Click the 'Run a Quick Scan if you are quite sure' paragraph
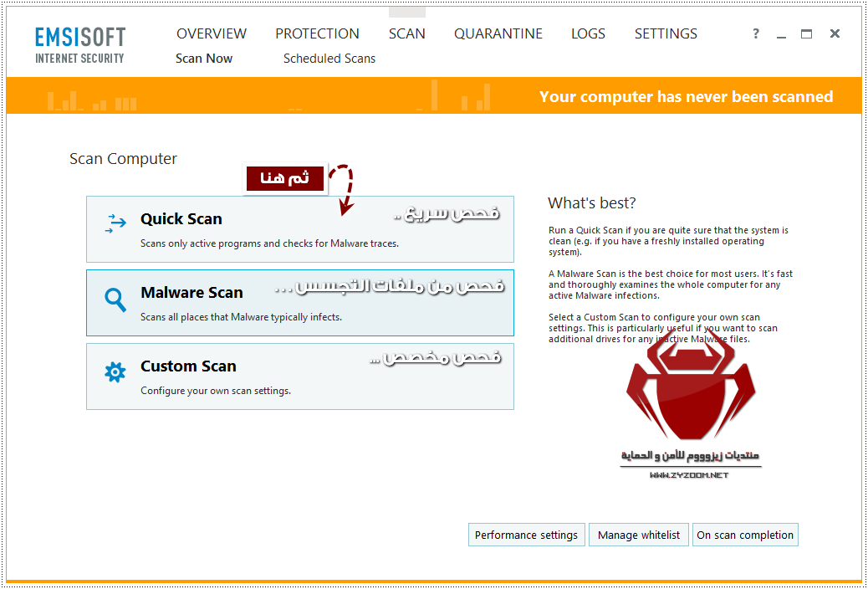Viewport: 868px width, 589px height. [x=669, y=241]
